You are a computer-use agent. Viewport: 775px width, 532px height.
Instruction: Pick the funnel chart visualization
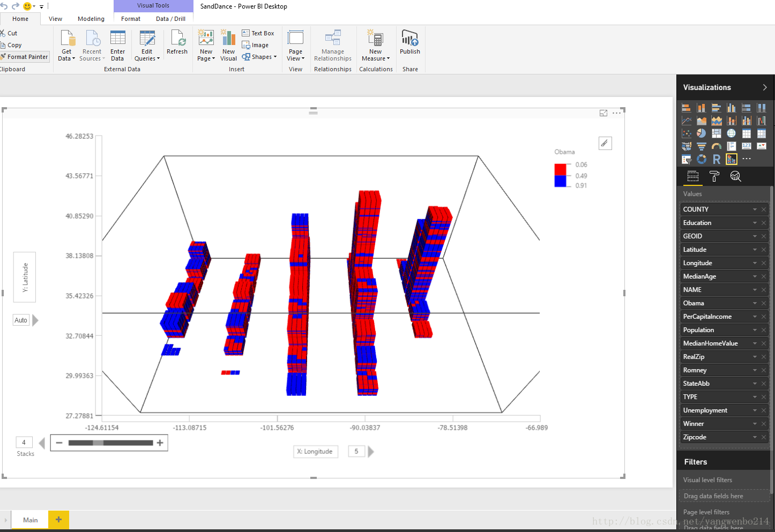tap(701, 146)
